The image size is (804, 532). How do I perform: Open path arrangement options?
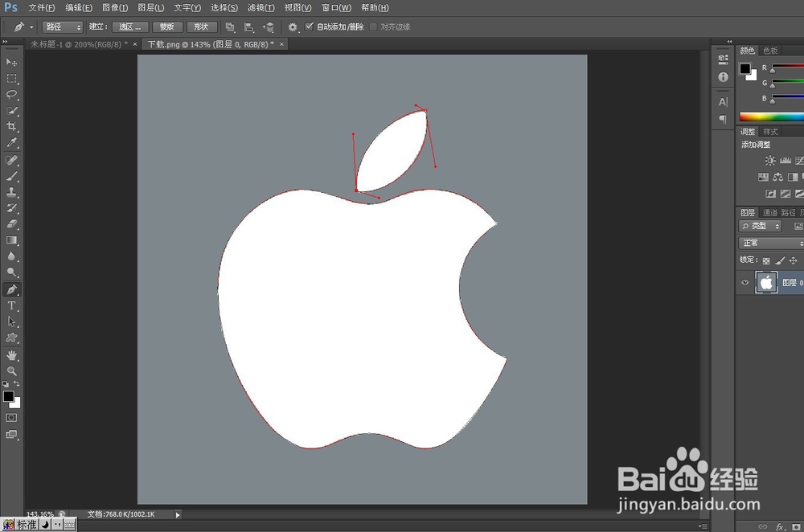pyautogui.click(x=269, y=27)
